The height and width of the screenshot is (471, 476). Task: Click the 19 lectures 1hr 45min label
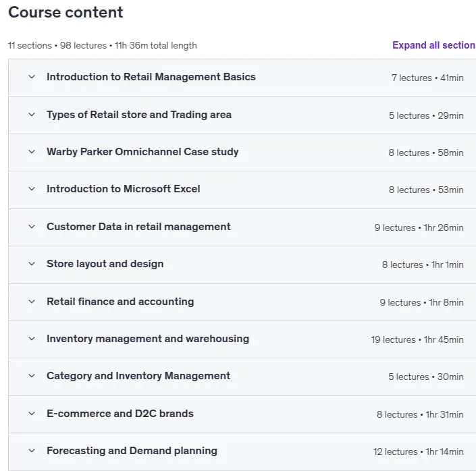click(x=417, y=339)
